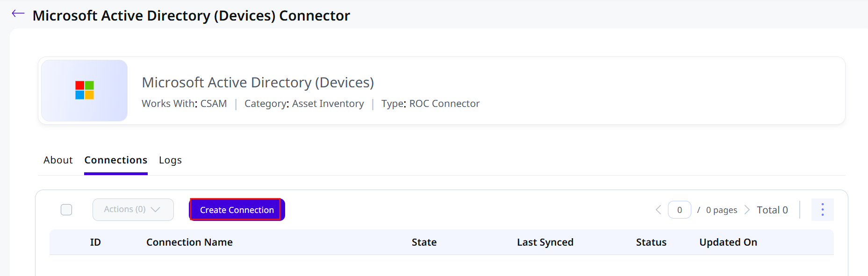Image resolution: width=868 pixels, height=276 pixels.
Task: Go back using the left arrow icon
Action: 18,14
